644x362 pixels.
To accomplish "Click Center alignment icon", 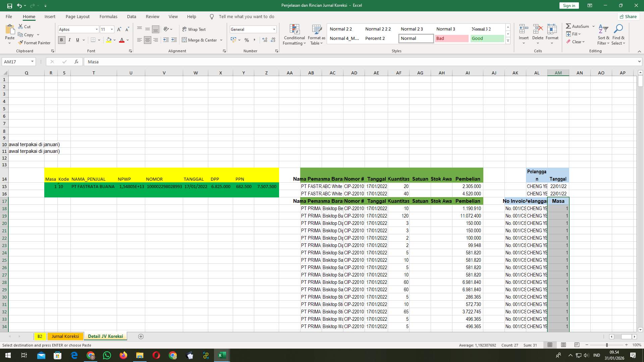I will 148,40.
